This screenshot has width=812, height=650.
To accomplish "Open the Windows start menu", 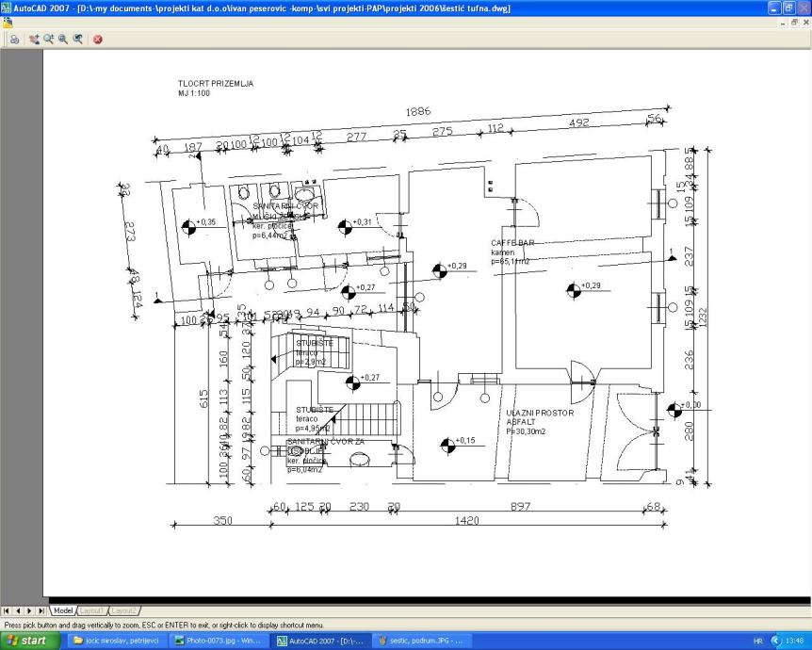I will click(28, 641).
